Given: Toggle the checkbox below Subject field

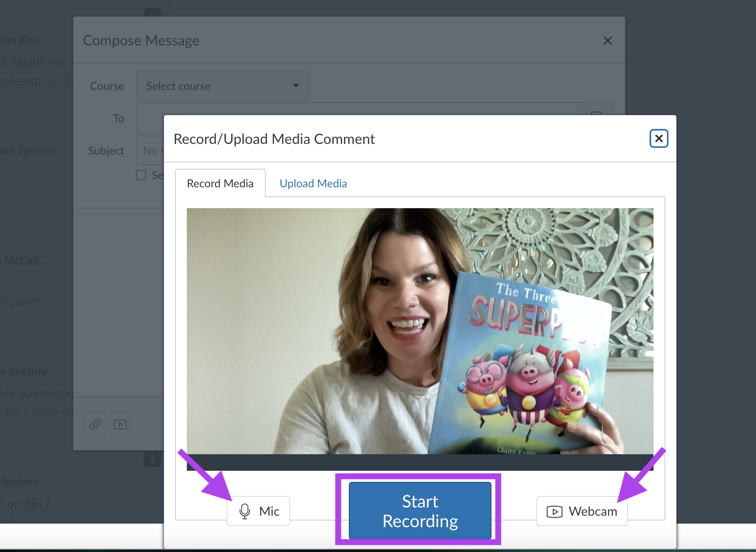Looking at the screenshot, I should pyautogui.click(x=141, y=175).
